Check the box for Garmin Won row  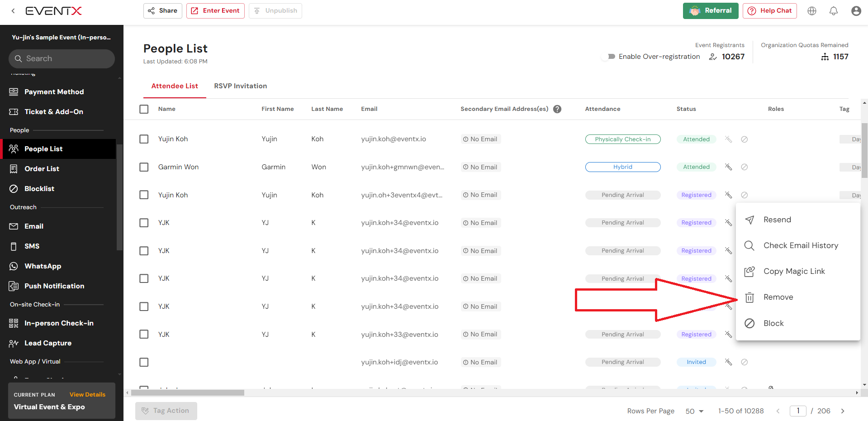[144, 167]
